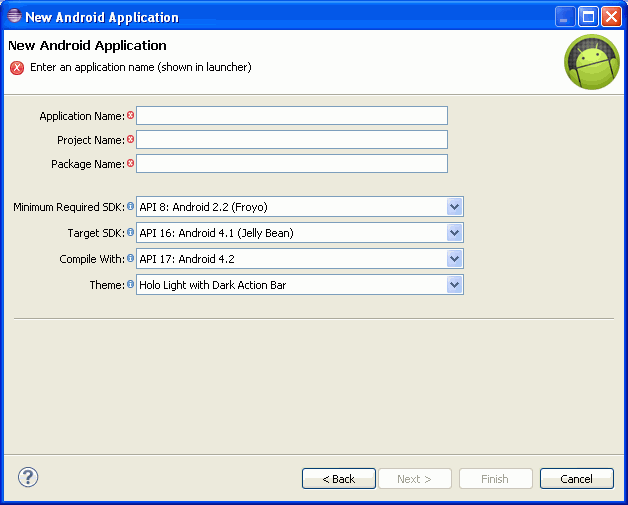Click the help question mark icon
The height and width of the screenshot is (505, 628).
(x=28, y=478)
